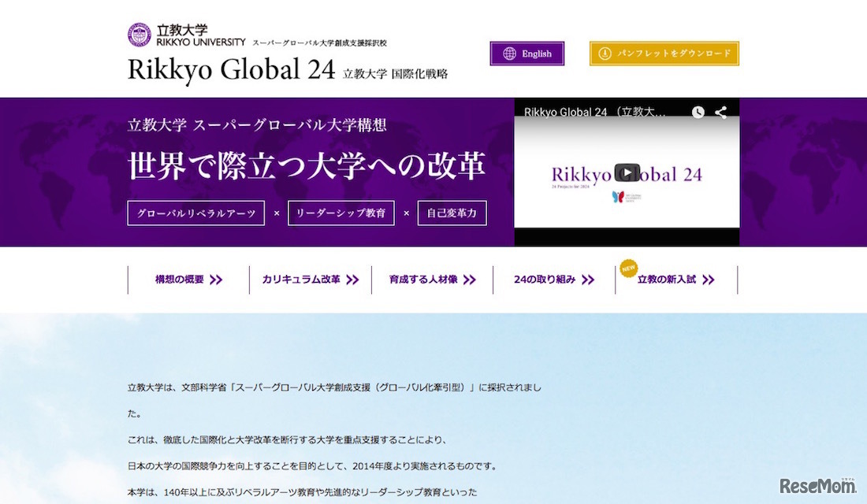Click the NEW badge above 立教の新入試
The height and width of the screenshot is (504, 867).
628,266
